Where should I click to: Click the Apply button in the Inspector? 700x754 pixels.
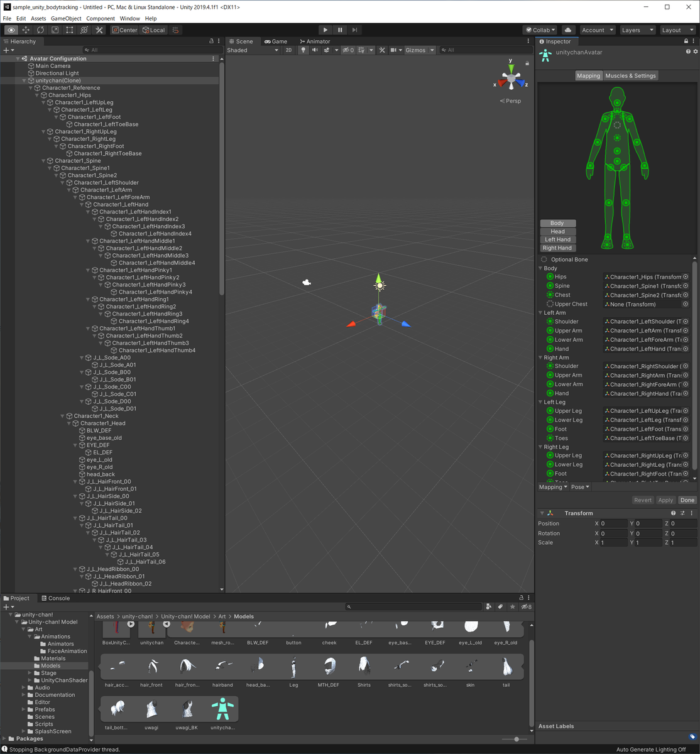tap(665, 500)
